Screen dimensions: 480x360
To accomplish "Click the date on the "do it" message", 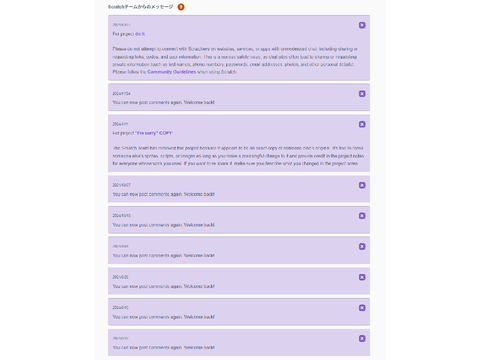I will pos(121,25).
